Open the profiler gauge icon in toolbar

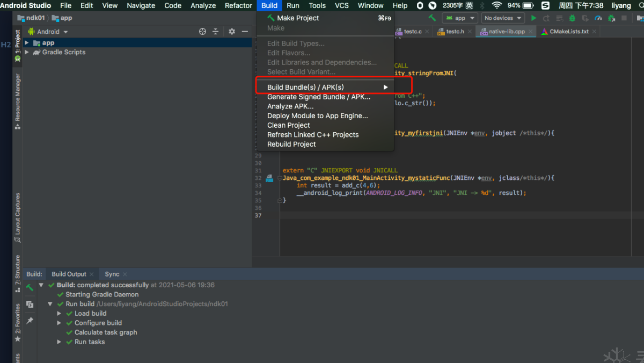[598, 18]
